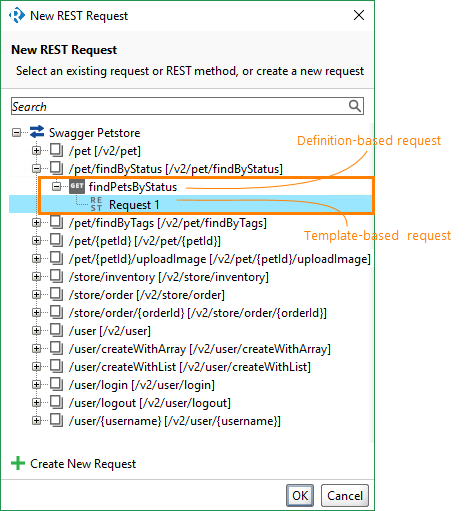The image size is (474, 511).
Task: Collapse the findPetsByStatus method node
Action: [x=57, y=186]
